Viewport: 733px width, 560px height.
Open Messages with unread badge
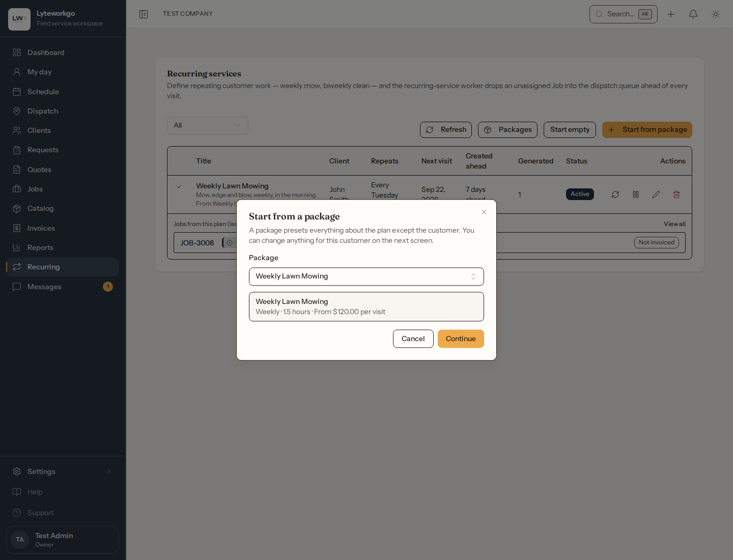[x=63, y=287]
